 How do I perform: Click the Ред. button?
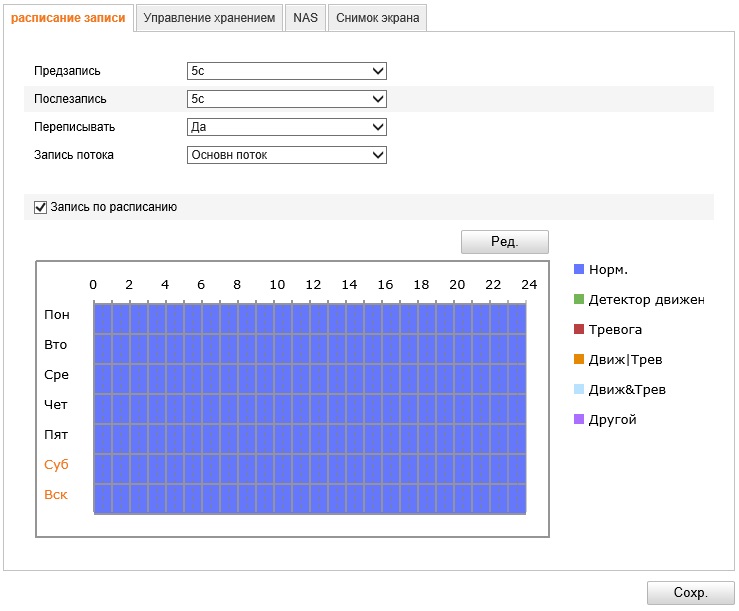[504, 242]
